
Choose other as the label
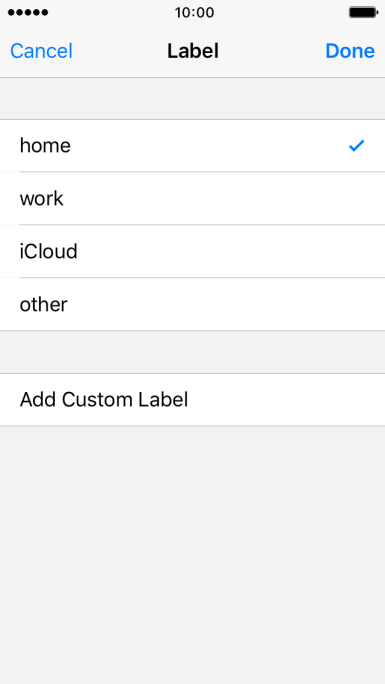click(x=192, y=304)
